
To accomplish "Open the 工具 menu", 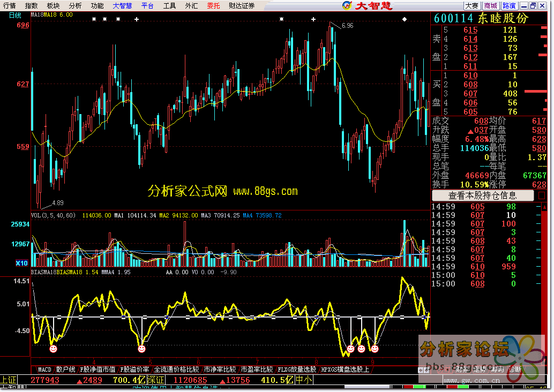I will point(169,6).
